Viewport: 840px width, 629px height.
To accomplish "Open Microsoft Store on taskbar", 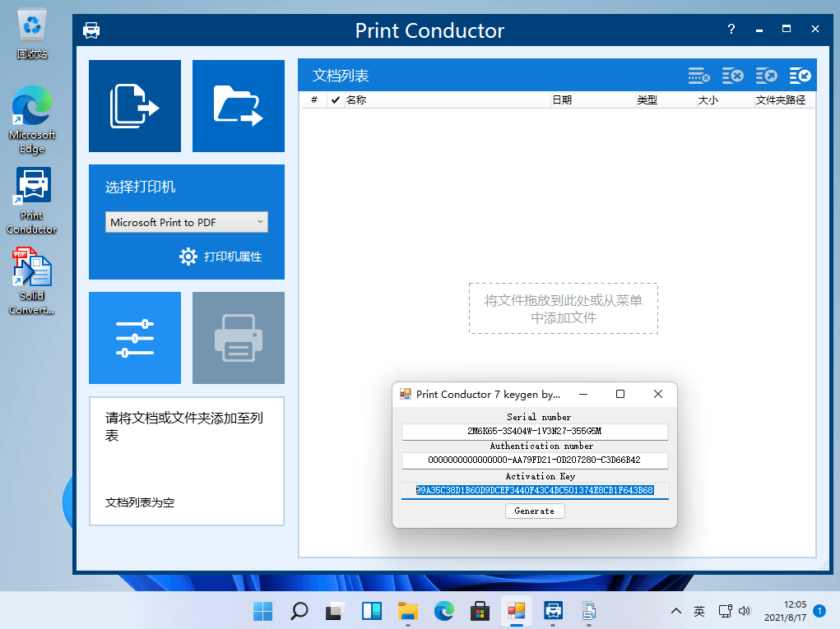I will (480, 611).
